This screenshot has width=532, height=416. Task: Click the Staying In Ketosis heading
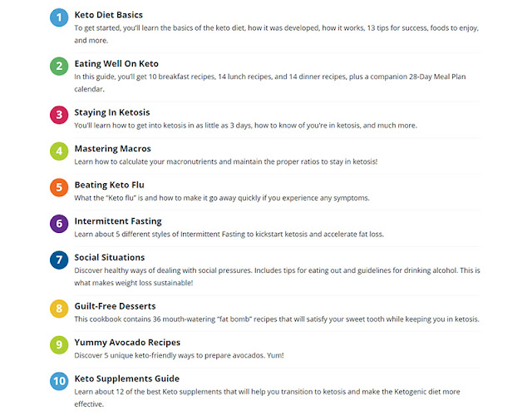click(111, 112)
